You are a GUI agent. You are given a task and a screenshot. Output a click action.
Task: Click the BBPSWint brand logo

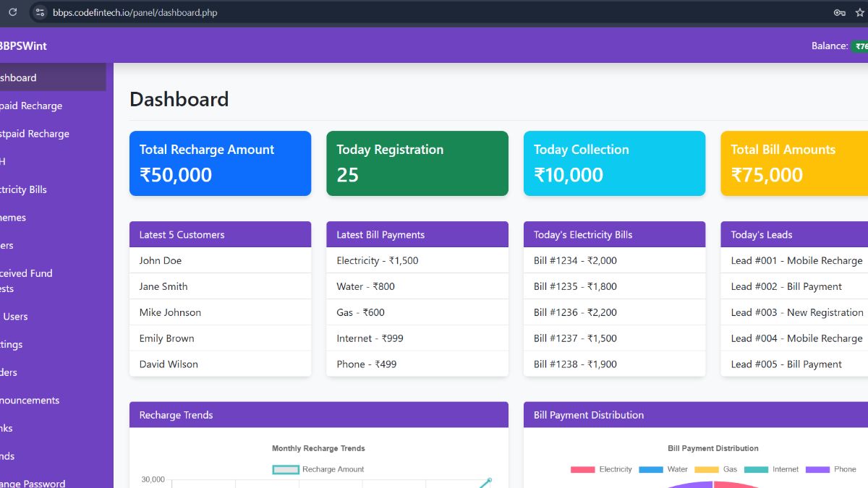coord(23,46)
